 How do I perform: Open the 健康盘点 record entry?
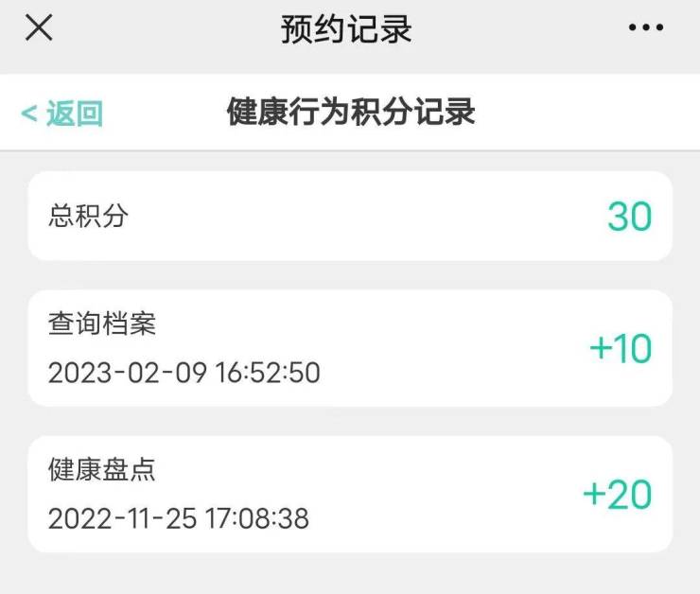point(102,470)
